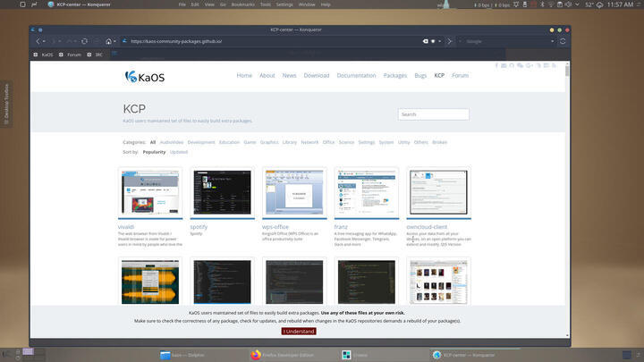The image size is (644, 362).
Task: Filter by Broken category
Action: (439, 142)
